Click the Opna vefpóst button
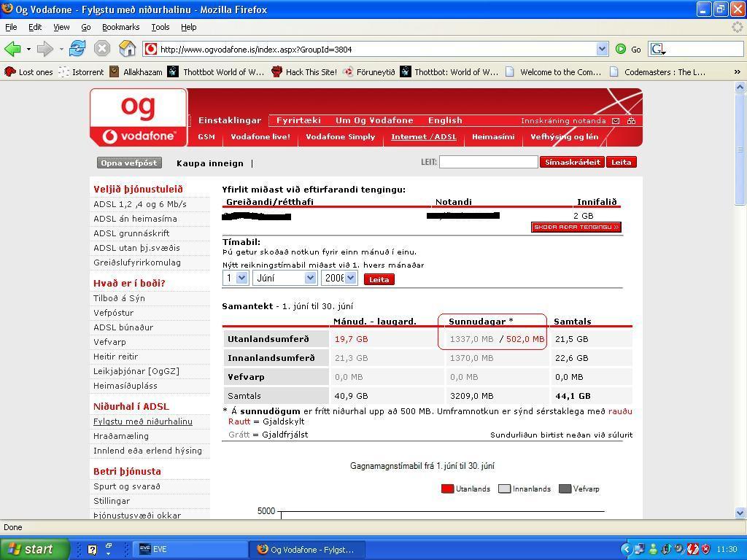The height and width of the screenshot is (560, 747). tap(129, 163)
